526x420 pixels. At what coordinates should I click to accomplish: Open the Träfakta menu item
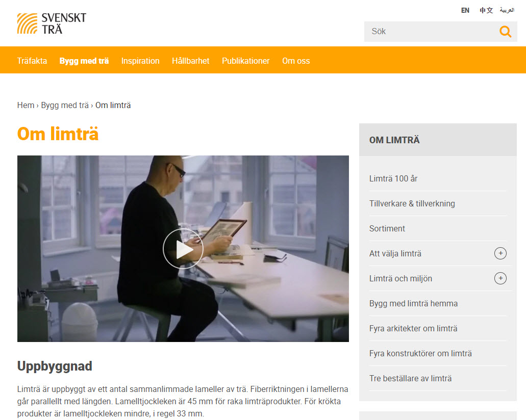(x=32, y=61)
